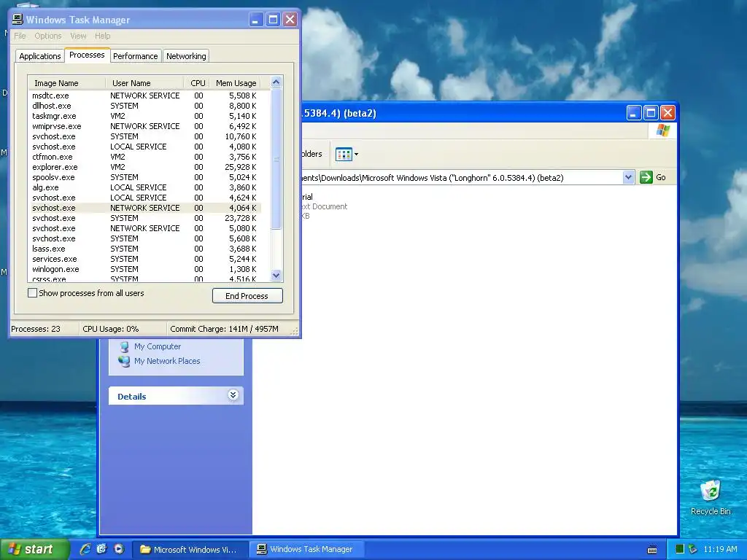Launch Outlook Express from Quick Launch
This screenshot has height=560, width=747.
(x=102, y=549)
